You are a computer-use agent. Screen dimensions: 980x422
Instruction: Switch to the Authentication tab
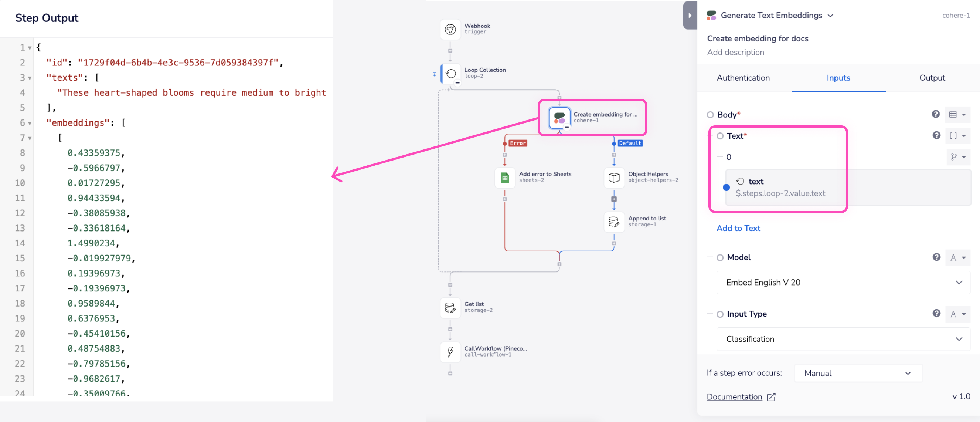[743, 78]
